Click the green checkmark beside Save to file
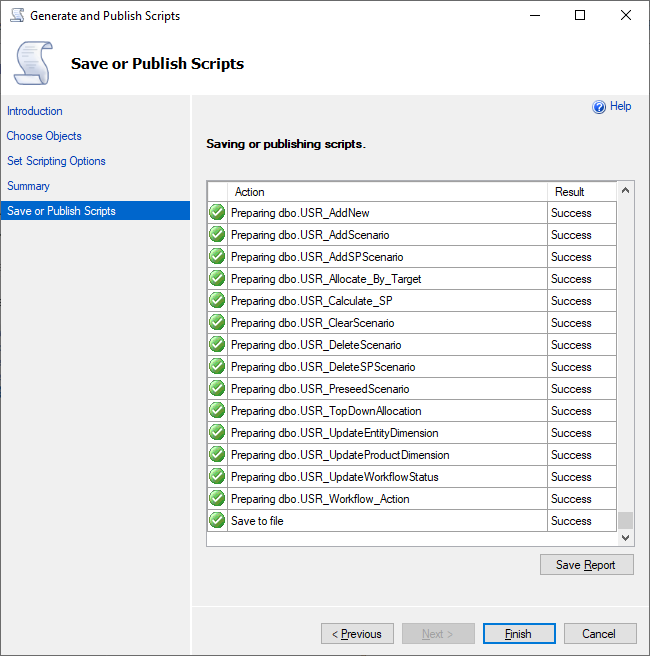This screenshot has width=650, height=656. point(217,521)
